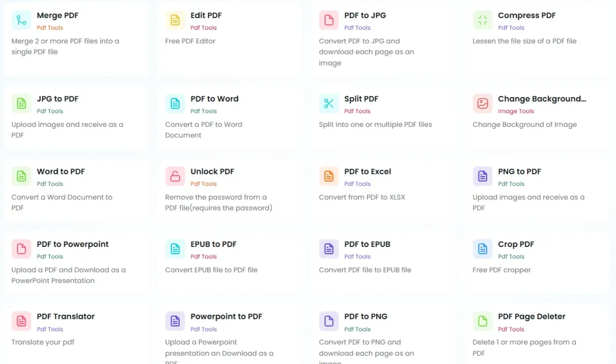
Task: Select the Change Background image icon
Action: (x=483, y=104)
